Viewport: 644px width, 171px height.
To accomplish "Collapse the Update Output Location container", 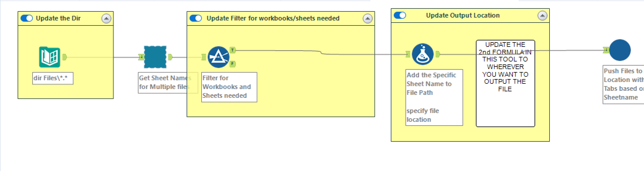I will coord(542,16).
